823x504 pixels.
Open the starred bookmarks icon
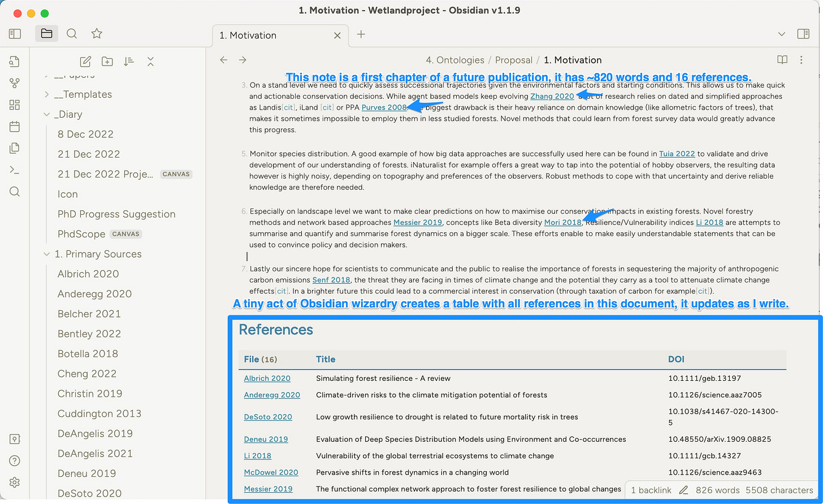(97, 34)
